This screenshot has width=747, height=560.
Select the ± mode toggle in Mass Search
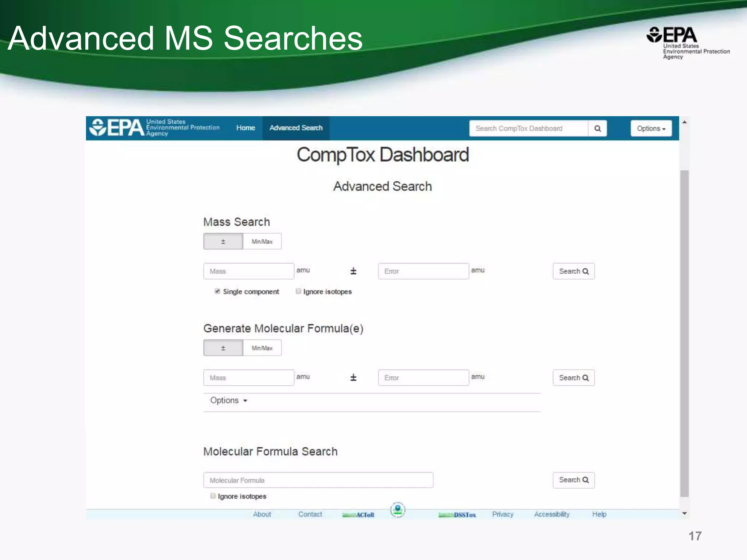(x=223, y=241)
